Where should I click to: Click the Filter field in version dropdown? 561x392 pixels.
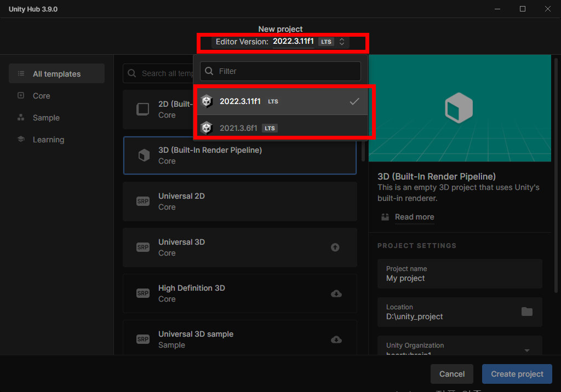click(x=280, y=71)
